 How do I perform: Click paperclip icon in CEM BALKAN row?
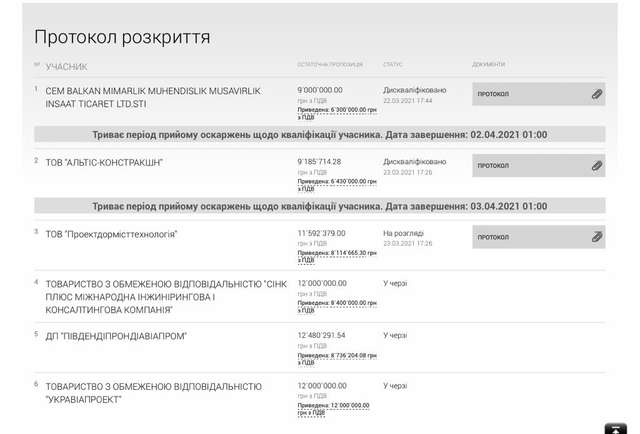click(x=596, y=94)
